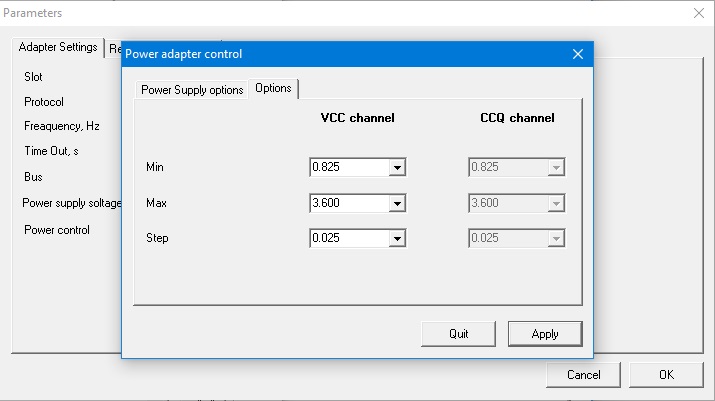Select the Options tab
Viewport: 715px width, 401px height.
point(273,88)
